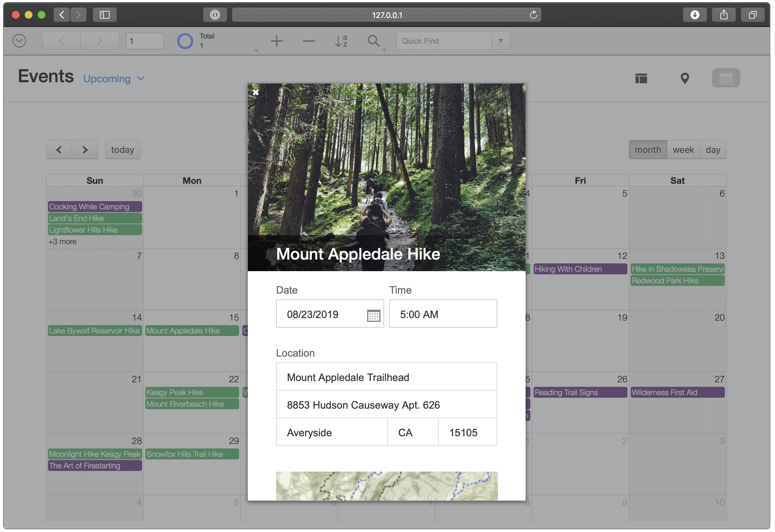Select the month view toggle
The image size is (775, 532).
click(647, 149)
